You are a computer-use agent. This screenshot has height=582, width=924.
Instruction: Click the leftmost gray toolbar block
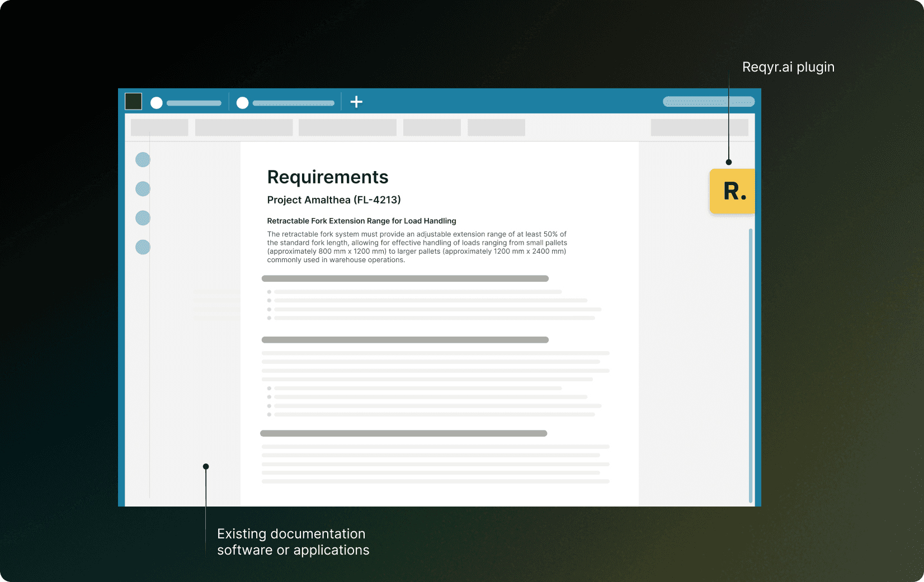(x=159, y=127)
